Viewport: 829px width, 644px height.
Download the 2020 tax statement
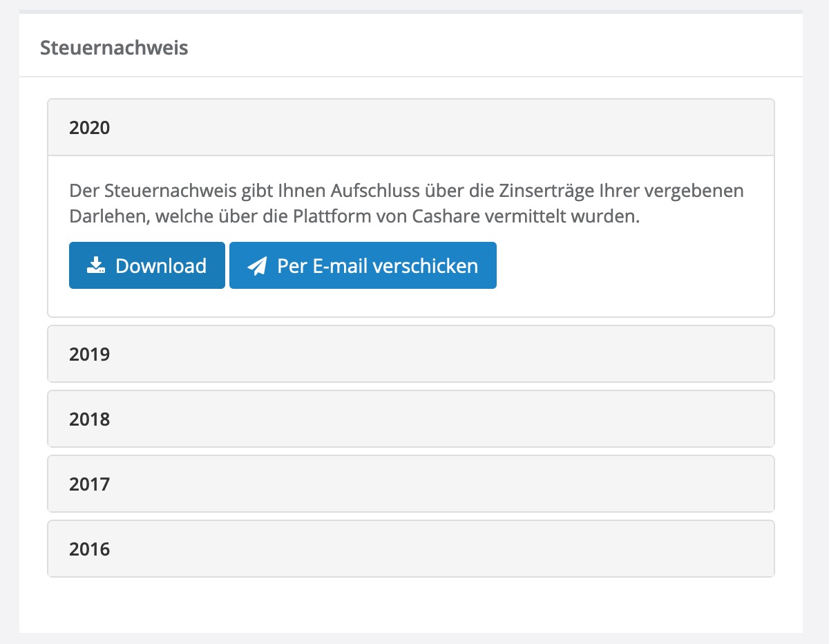pos(147,265)
